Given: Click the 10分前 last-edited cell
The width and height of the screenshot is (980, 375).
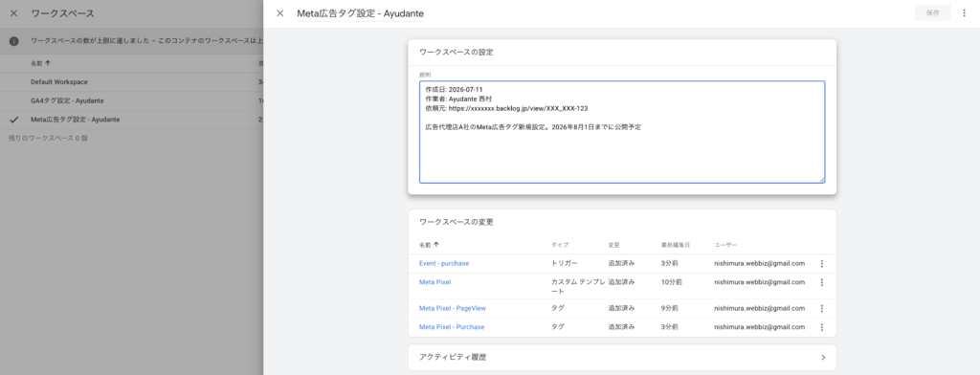Looking at the screenshot, I should (x=671, y=282).
